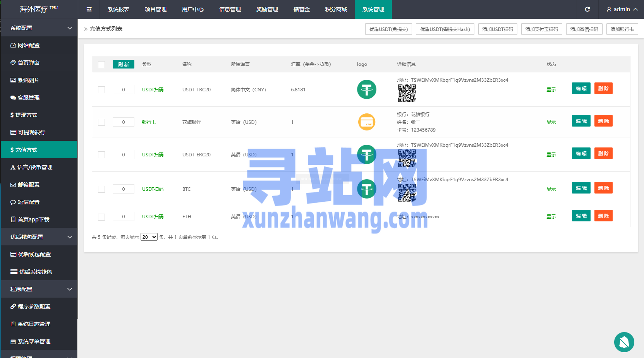Screen dimensions: 644x358
Task: Open 可提现银行 sidebar item
Action: pos(39,132)
